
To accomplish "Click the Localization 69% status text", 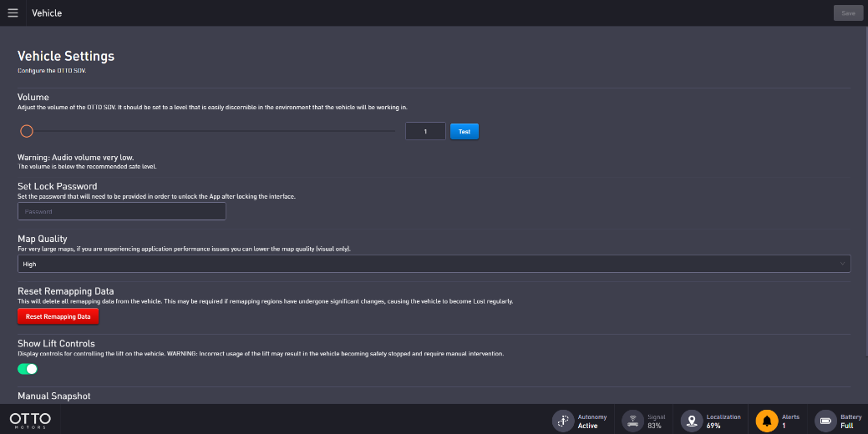I will click(713, 426).
